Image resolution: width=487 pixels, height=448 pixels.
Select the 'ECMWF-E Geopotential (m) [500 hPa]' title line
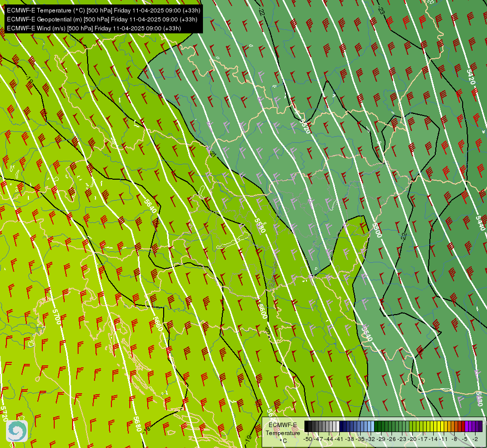click(102, 19)
